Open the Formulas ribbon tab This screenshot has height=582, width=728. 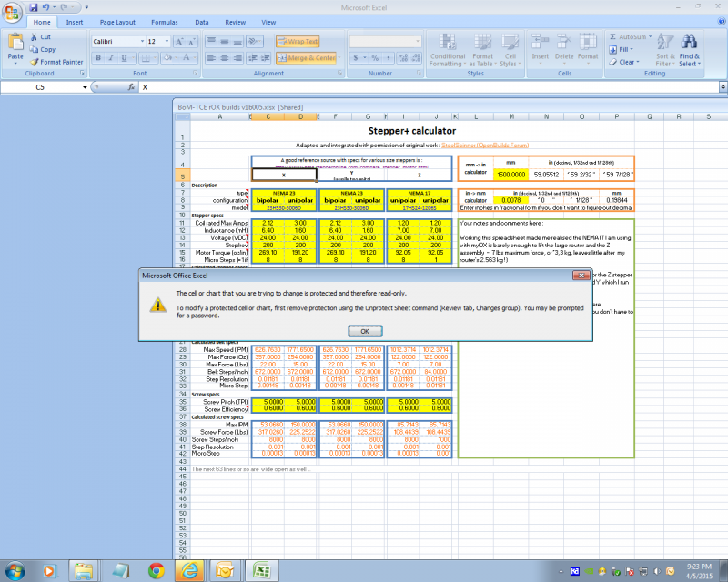pyautogui.click(x=165, y=22)
